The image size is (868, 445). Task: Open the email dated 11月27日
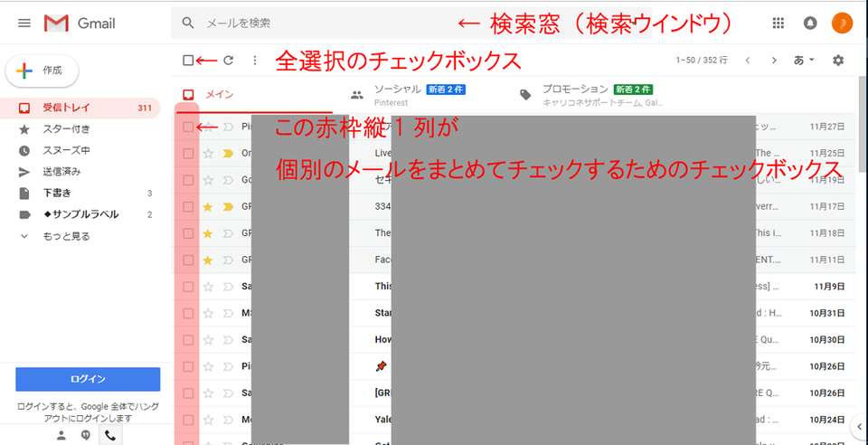pyautogui.click(x=513, y=128)
